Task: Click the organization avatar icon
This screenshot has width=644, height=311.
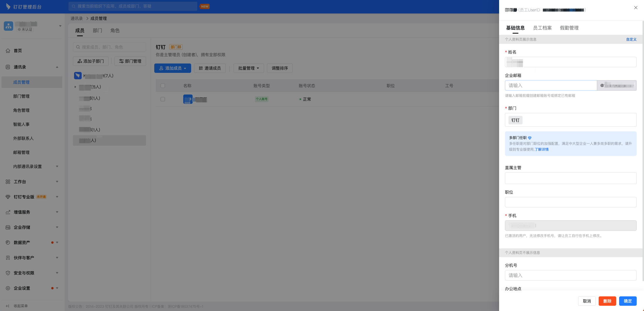Action: pos(8,26)
